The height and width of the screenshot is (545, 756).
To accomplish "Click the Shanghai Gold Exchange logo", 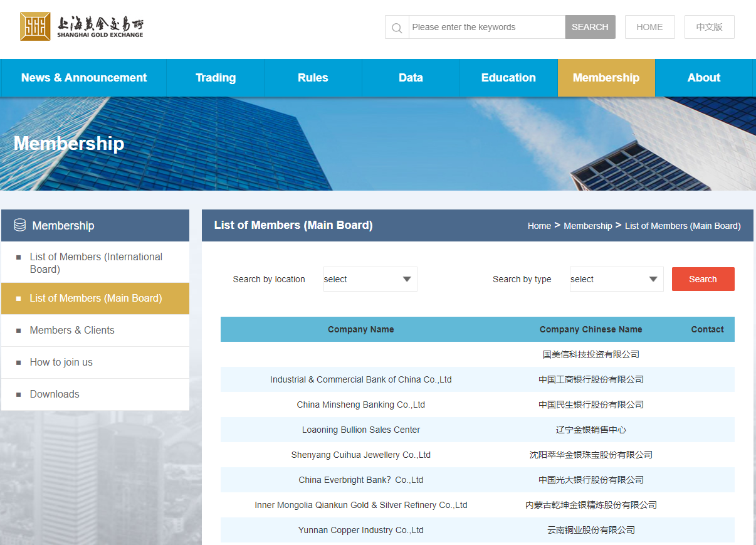I will click(x=82, y=26).
